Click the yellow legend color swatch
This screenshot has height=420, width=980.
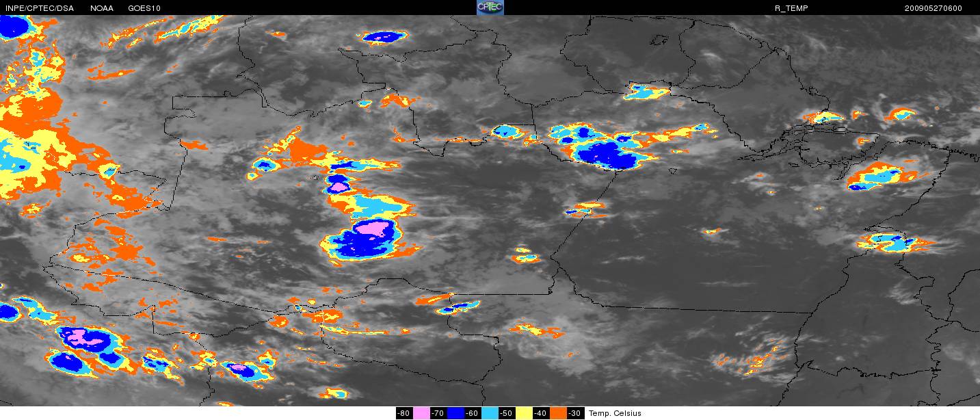[x=524, y=413]
